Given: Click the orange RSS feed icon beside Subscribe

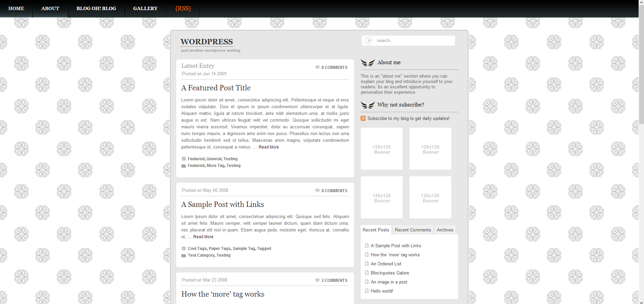Looking at the screenshot, I should (x=363, y=118).
